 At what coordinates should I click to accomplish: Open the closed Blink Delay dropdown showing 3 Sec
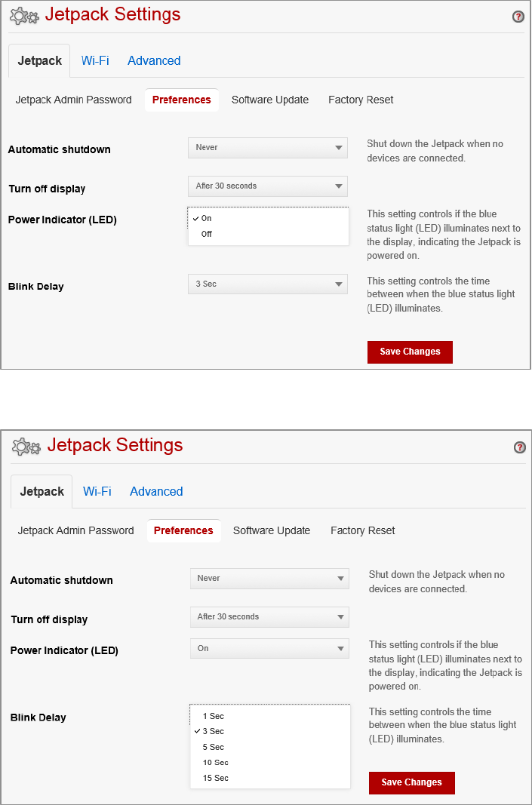(267, 284)
